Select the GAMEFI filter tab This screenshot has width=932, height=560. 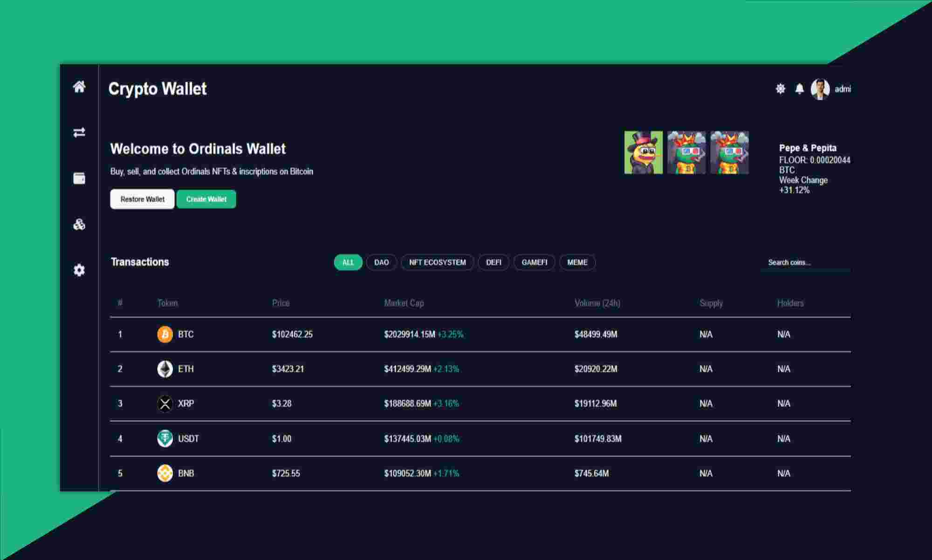coord(534,262)
